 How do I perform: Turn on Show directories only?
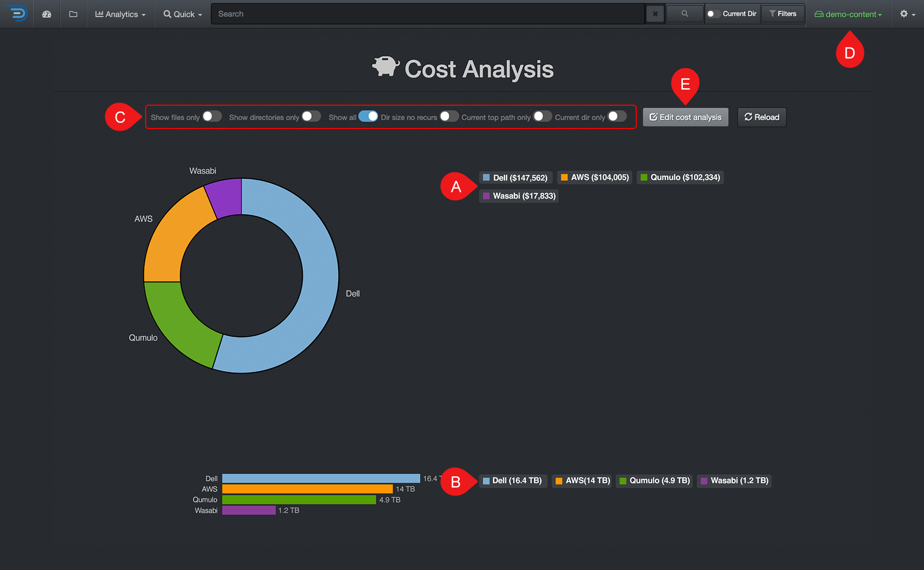click(311, 117)
